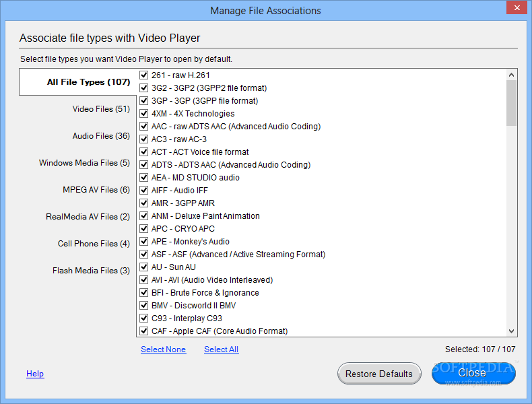The width and height of the screenshot is (532, 404).
Task: Toggle the ASF Advanced Streaming Format checkbox
Action: 144,254
